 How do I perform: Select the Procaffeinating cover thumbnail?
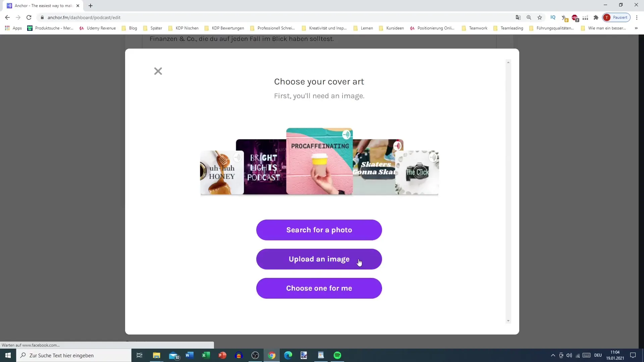coord(319,161)
